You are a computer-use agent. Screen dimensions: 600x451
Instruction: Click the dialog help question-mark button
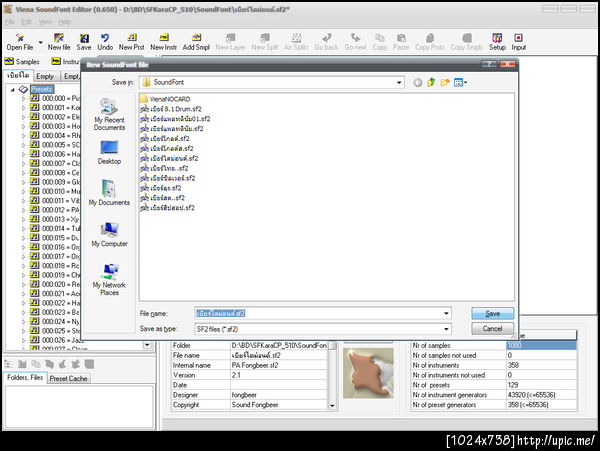489,64
